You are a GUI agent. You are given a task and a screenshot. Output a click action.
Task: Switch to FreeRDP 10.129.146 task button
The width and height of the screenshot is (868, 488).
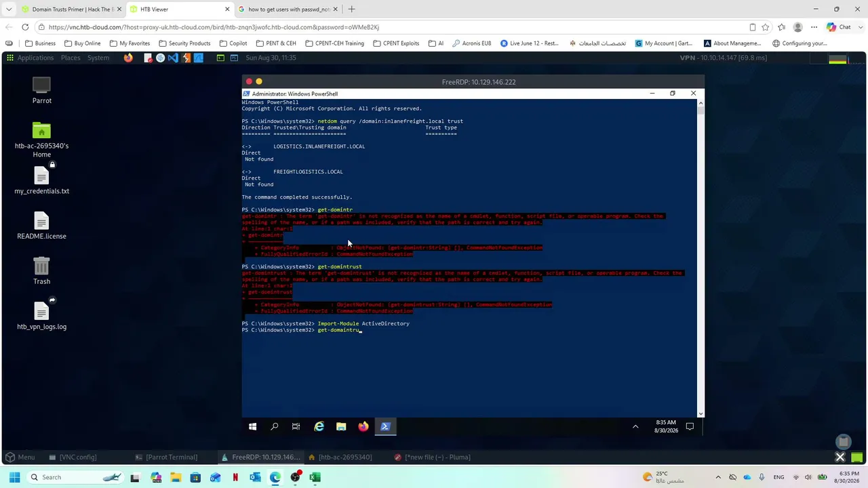(261, 457)
